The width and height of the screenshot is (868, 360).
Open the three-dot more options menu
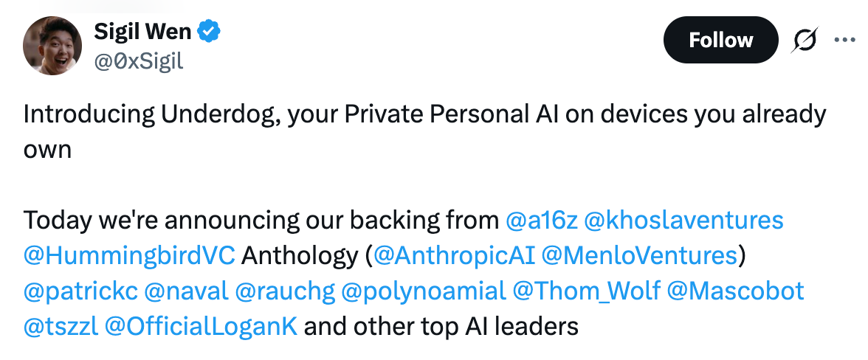[x=844, y=40]
